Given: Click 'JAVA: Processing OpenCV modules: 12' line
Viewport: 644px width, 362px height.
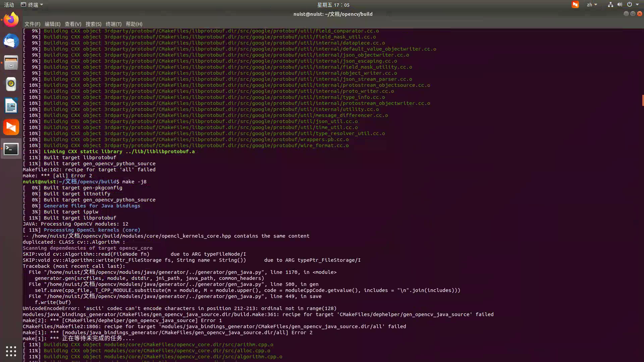Looking at the screenshot, I should pos(75,224).
